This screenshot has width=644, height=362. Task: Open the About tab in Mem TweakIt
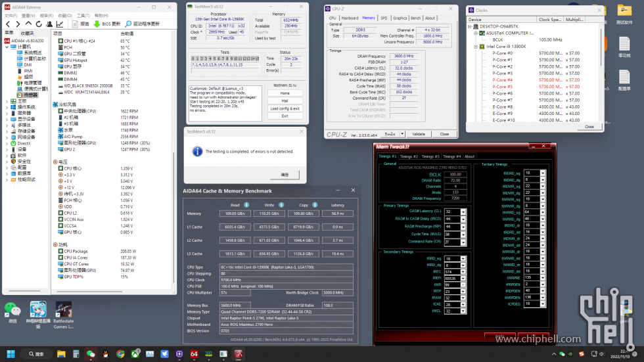coord(469,156)
